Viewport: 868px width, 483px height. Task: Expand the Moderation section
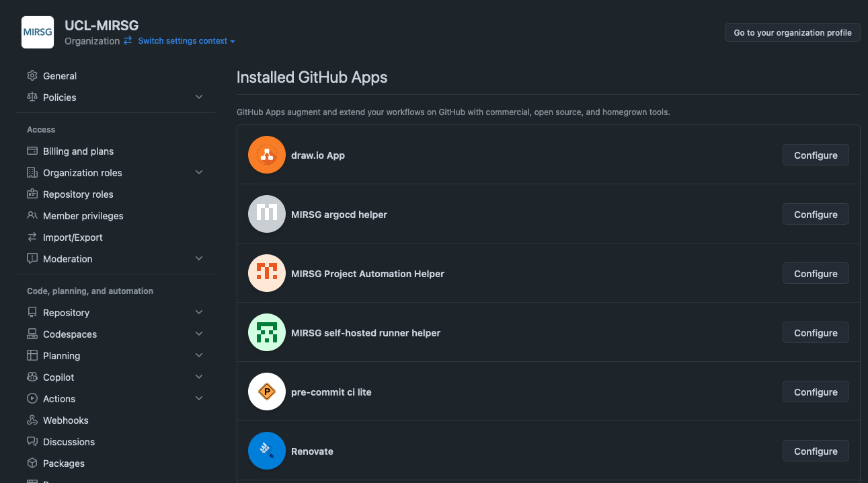[x=199, y=258]
